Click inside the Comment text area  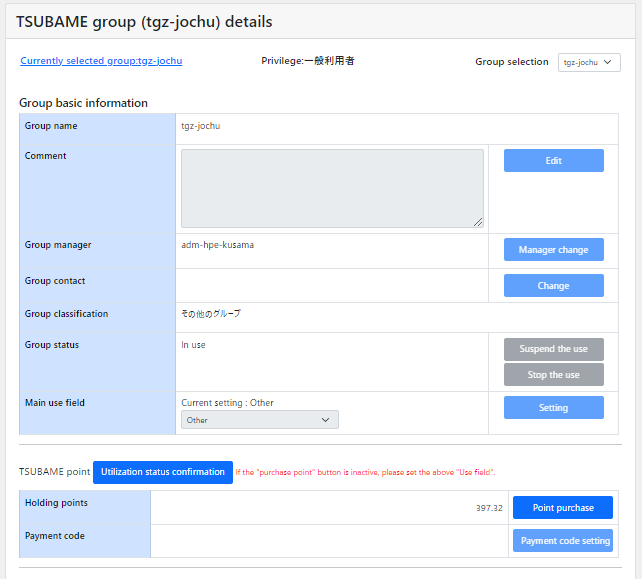pos(332,188)
